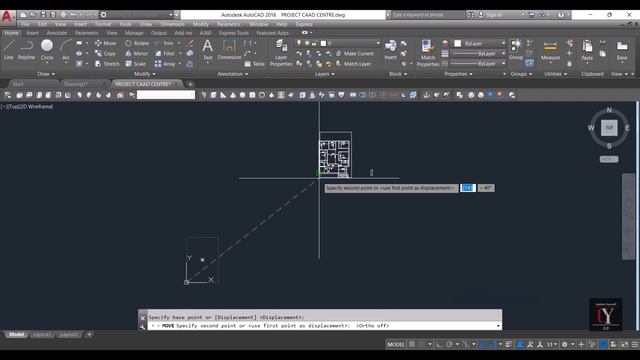Open status bar customization menu
Screen dimensions: 640x360
click(x=634, y=344)
